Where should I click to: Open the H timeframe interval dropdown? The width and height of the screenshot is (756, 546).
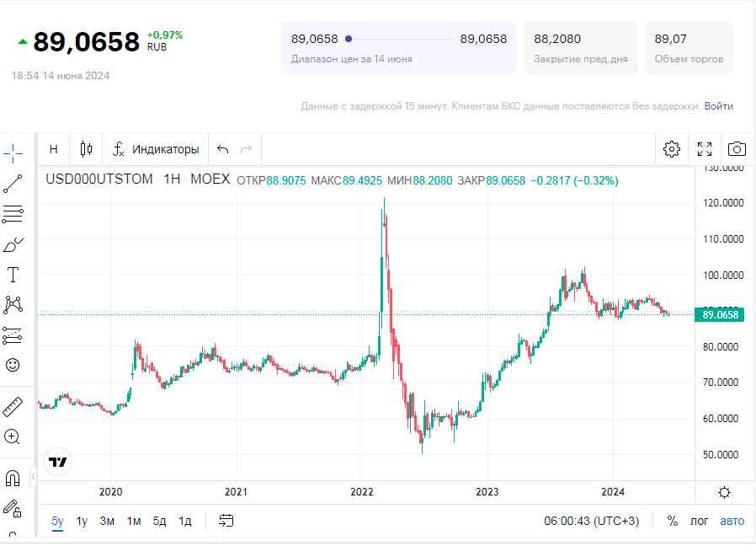coord(54,149)
